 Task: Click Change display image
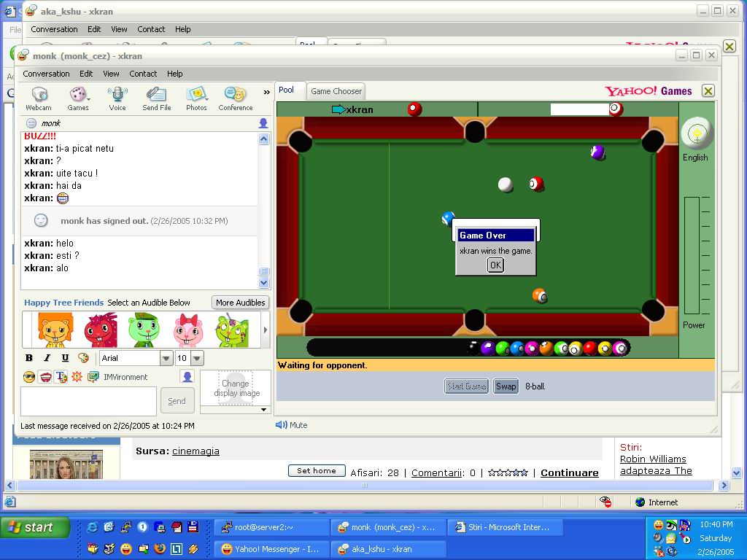[237, 388]
